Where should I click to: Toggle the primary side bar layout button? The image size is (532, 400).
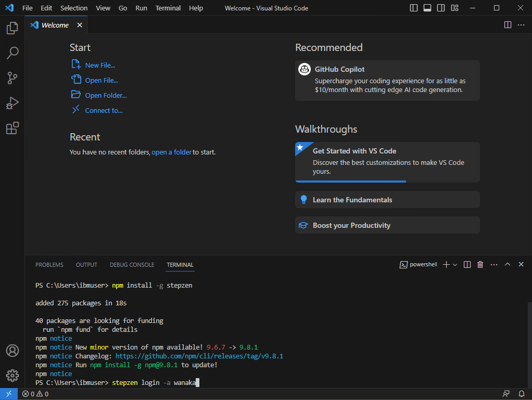coord(414,8)
